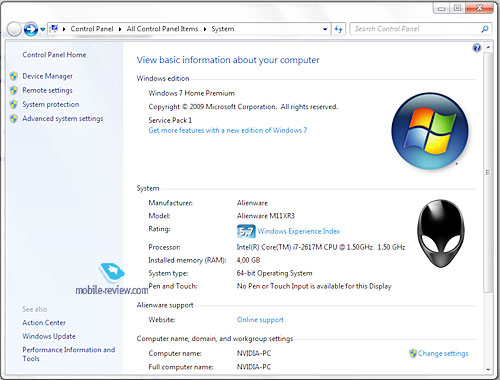Open Control Panel Home
The width and height of the screenshot is (500, 380).
click(x=54, y=55)
